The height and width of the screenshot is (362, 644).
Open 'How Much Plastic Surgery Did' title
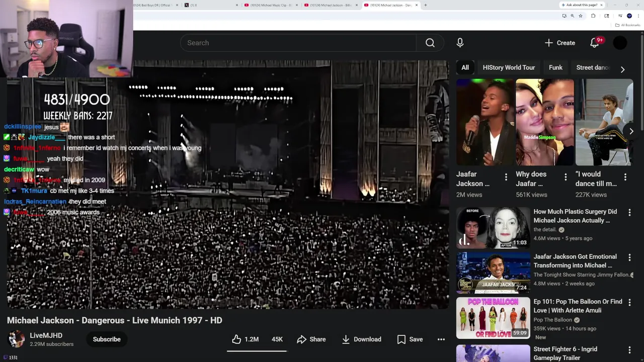(x=575, y=216)
